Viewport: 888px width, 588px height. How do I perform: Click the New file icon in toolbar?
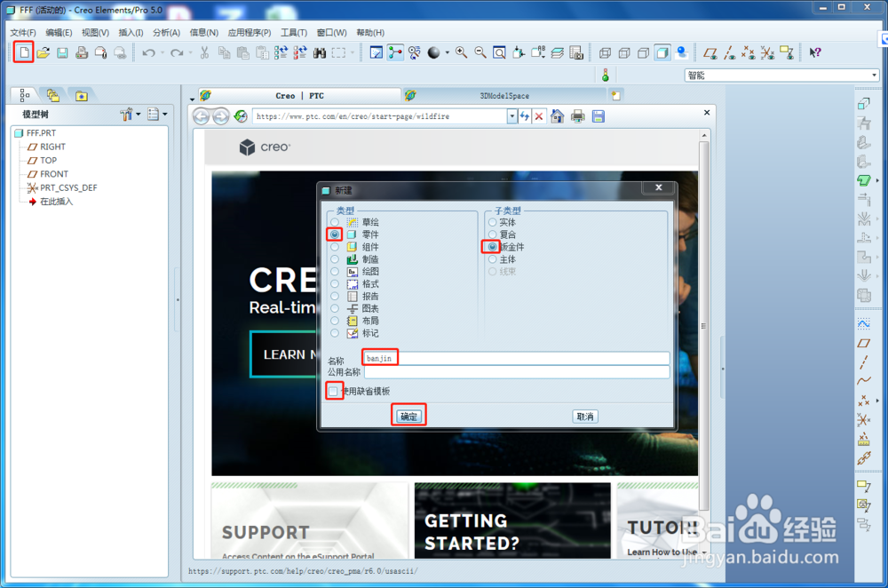coord(24,52)
